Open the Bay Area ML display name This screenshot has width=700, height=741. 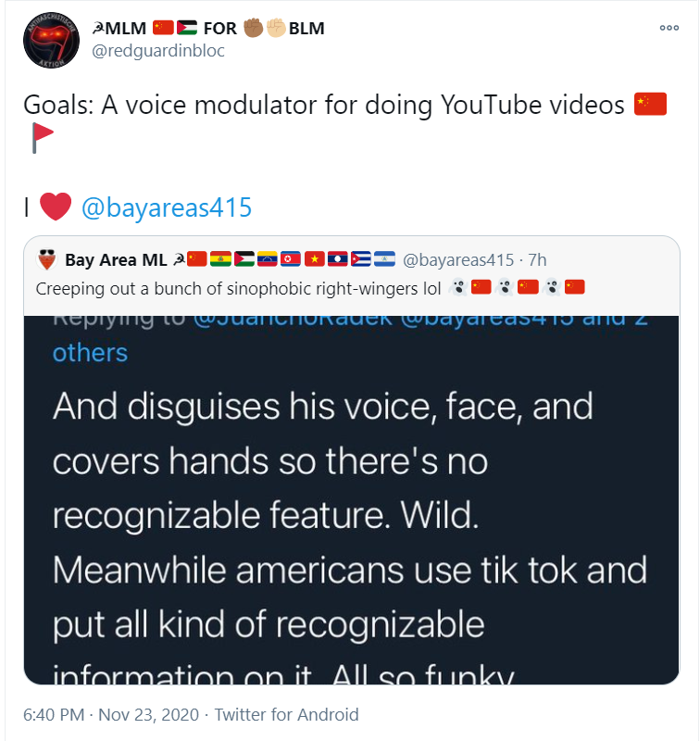[116, 260]
